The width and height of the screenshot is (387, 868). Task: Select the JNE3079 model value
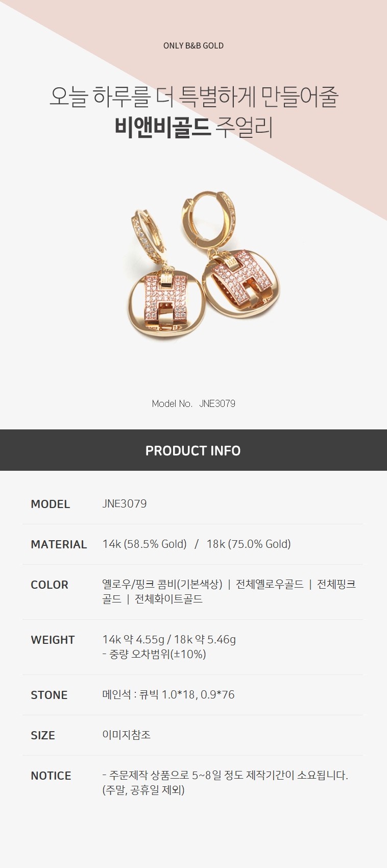[x=125, y=503]
